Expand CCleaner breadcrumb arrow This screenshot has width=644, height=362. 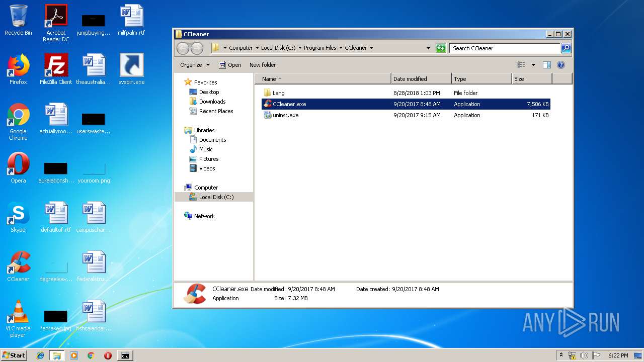click(x=371, y=48)
